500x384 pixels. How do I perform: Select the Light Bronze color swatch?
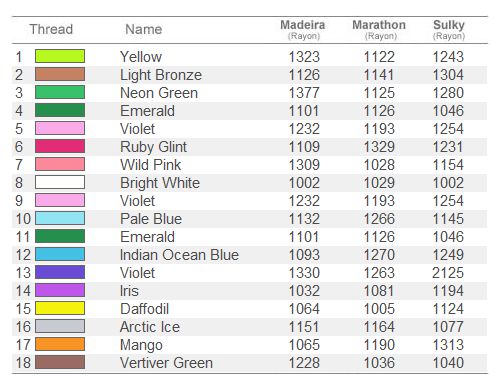[60, 74]
